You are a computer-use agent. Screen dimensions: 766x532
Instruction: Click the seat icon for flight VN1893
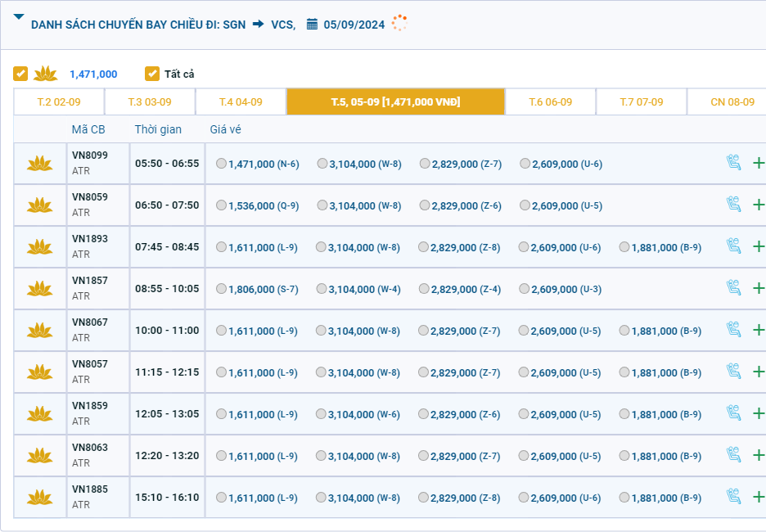[733, 246]
